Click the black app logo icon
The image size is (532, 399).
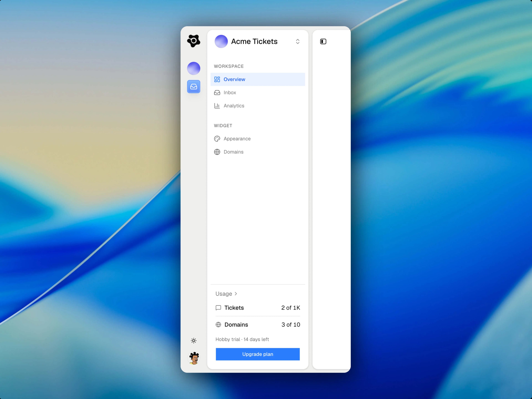(x=194, y=41)
